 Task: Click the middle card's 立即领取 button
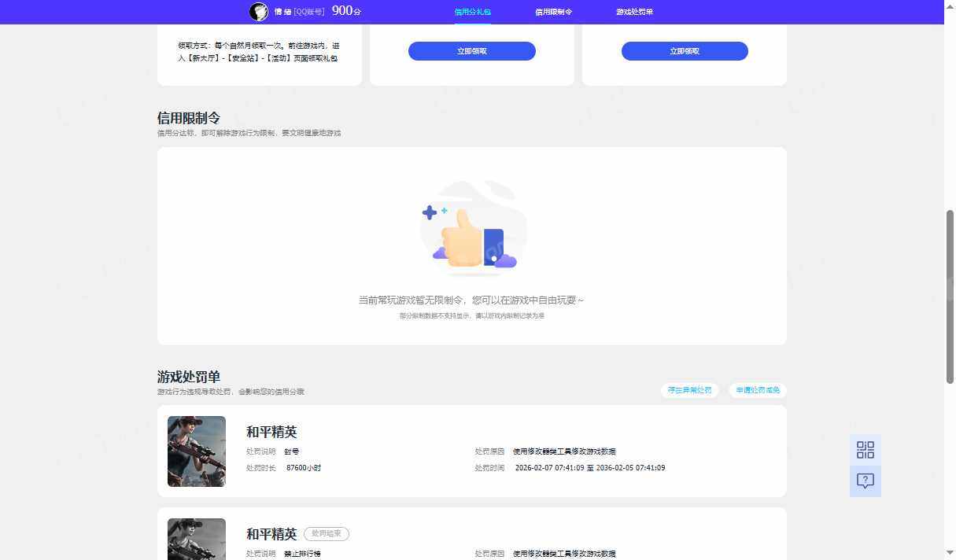(472, 51)
